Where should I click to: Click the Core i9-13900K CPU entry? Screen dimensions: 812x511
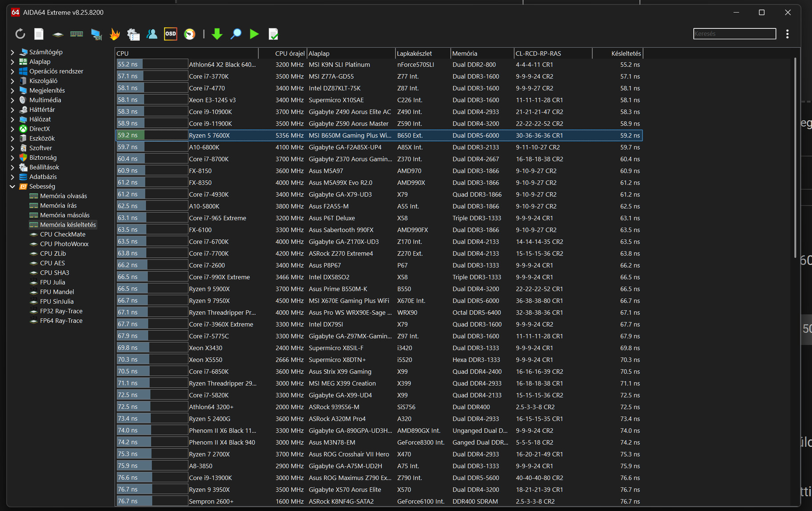click(x=210, y=478)
